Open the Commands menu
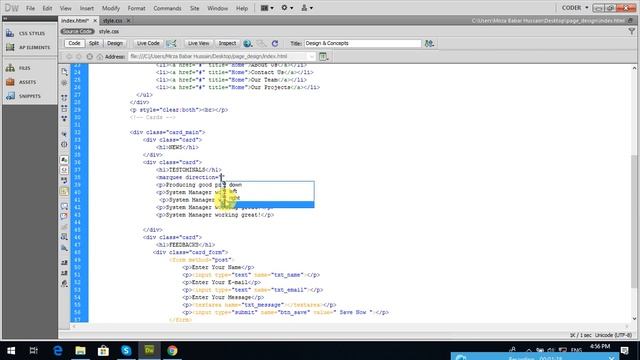Viewport: 640px width, 360px height. 167,8
